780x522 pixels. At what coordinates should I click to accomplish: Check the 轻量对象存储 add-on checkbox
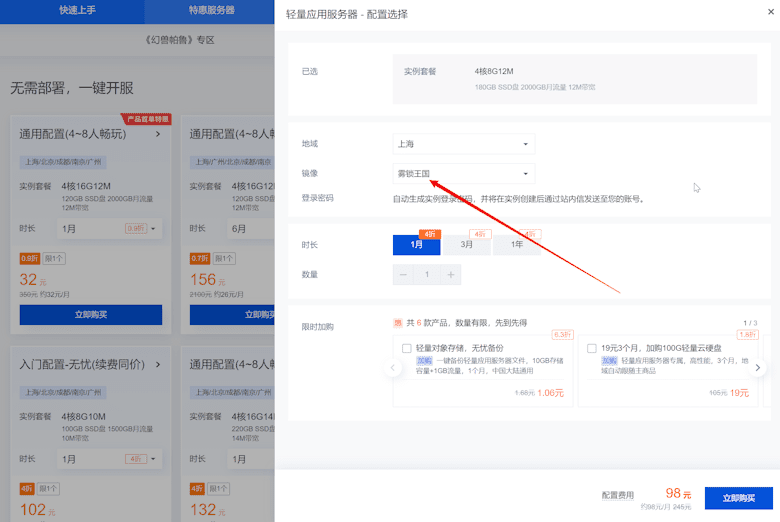pyautogui.click(x=407, y=348)
